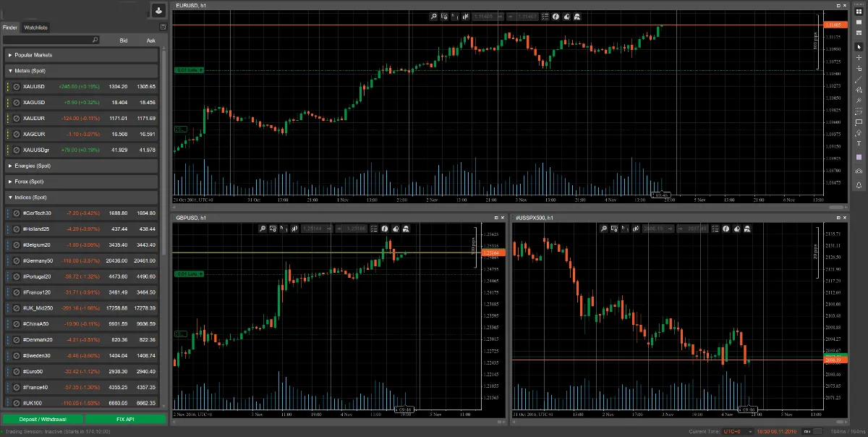This screenshot has width=868, height=437.
Task: Switch to the Watchlists tab
Action: click(x=35, y=27)
